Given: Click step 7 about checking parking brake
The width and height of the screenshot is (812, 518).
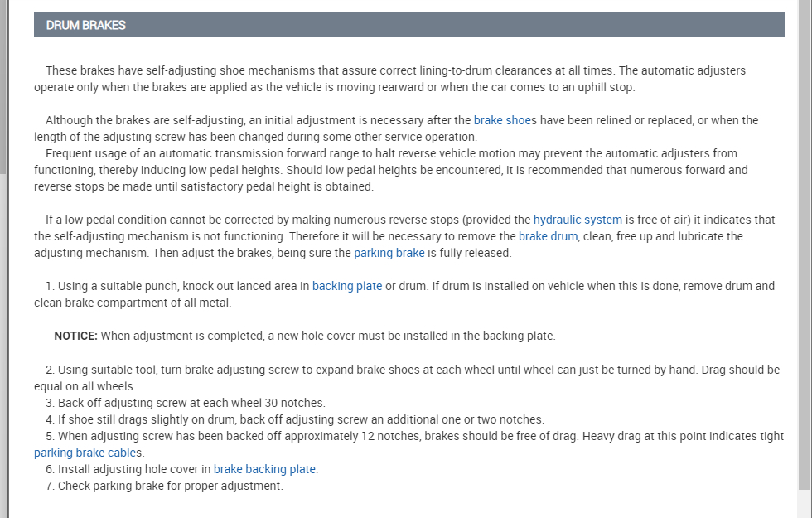Looking at the screenshot, I should pyautogui.click(x=170, y=486).
